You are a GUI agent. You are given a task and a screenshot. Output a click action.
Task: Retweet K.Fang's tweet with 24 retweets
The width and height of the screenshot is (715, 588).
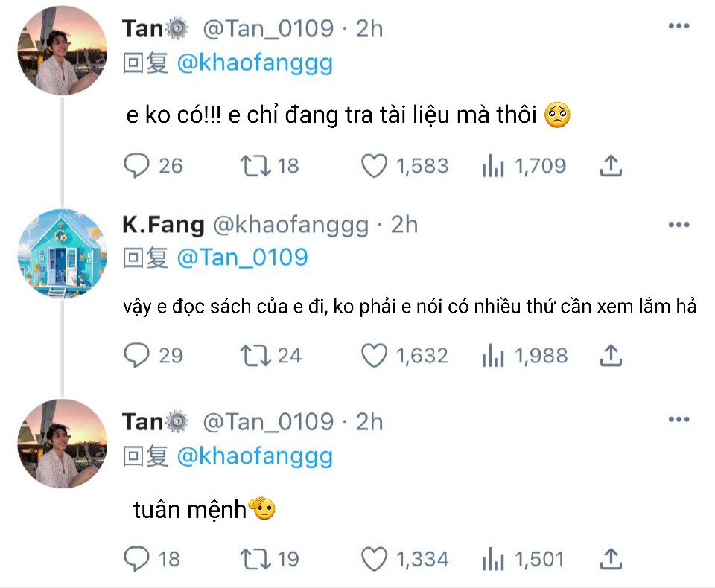pyautogui.click(x=255, y=357)
